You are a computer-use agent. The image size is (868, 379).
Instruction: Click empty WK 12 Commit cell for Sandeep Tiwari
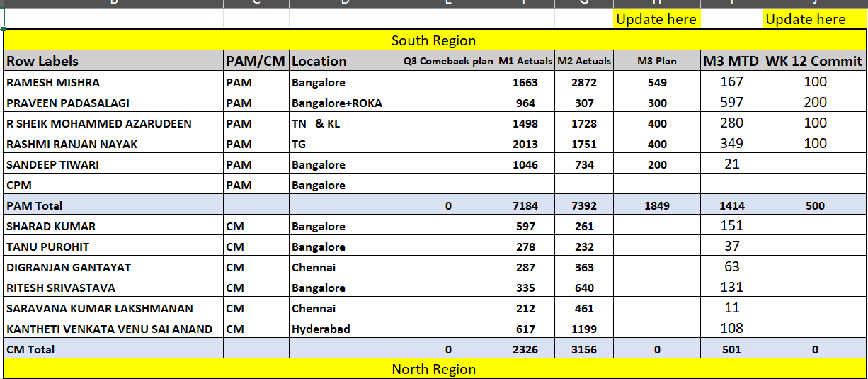(x=815, y=164)
